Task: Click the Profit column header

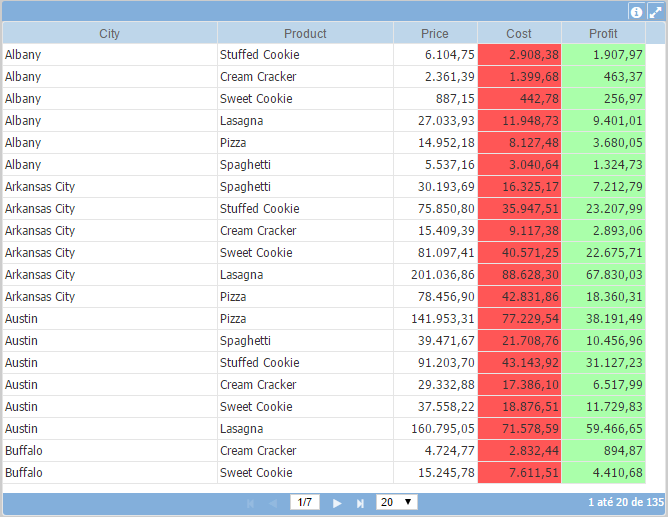Action: point(603,34)
